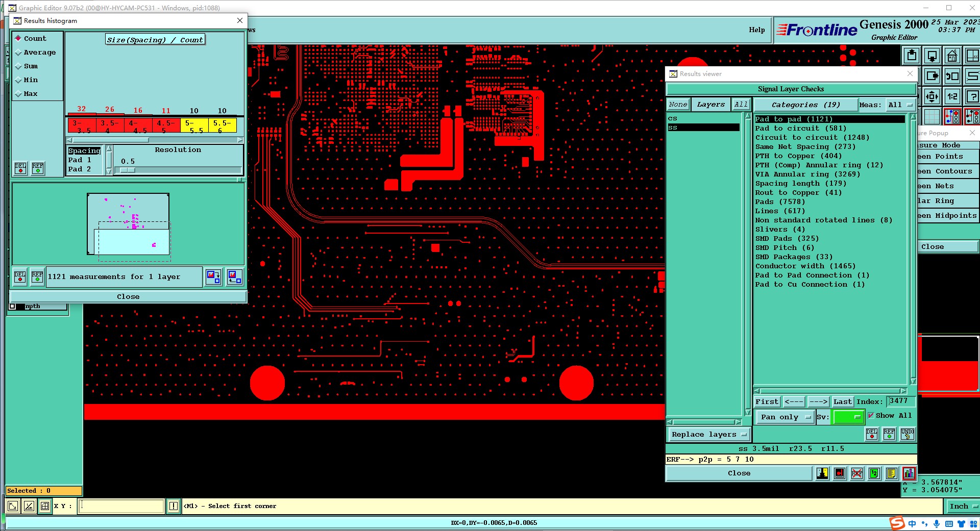Click the board overview thumbnail in histogram
This screenshot has width=980, height=531.
129,224
